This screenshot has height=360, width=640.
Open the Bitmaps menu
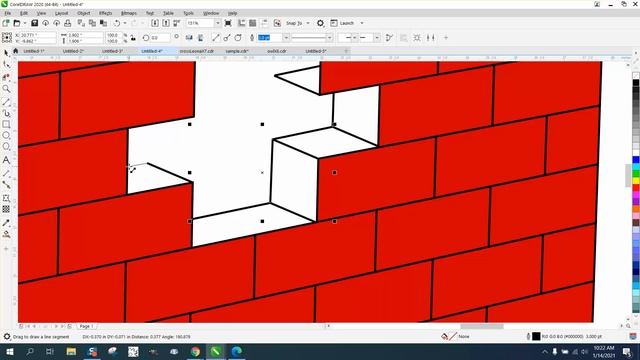[129, 13]
